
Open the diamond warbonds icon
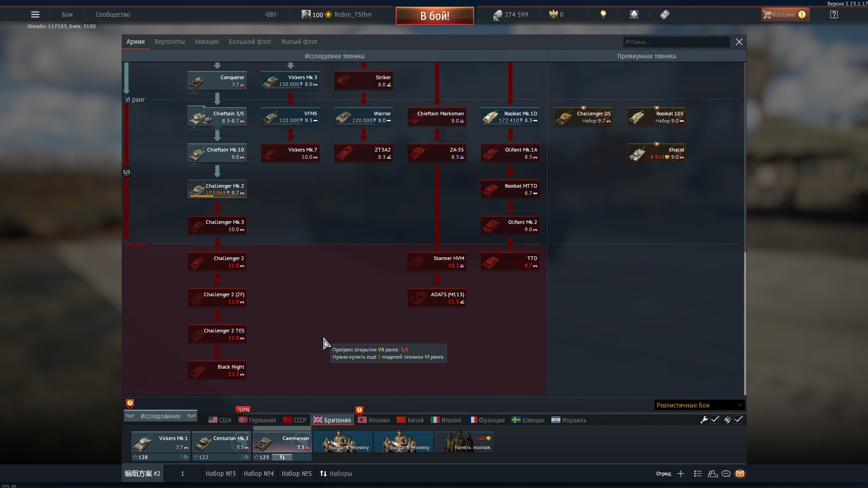[634, 14]
